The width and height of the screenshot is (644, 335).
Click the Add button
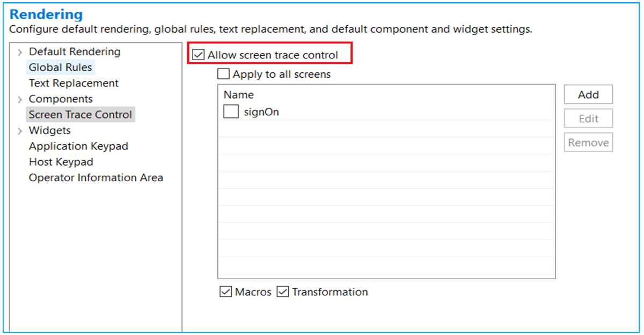tap(588, 95)
